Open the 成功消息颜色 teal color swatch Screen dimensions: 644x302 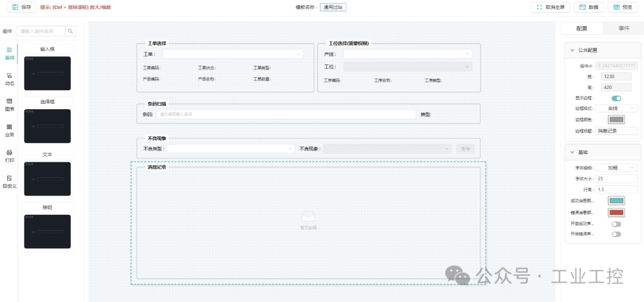click(x=617, y=201)
